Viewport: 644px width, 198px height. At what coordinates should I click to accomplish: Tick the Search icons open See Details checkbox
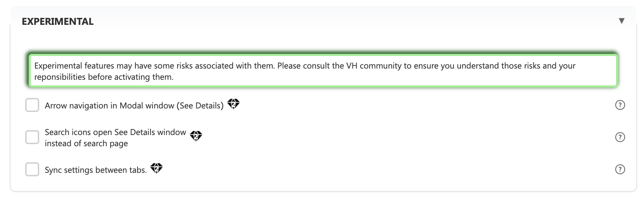point(32,137)
